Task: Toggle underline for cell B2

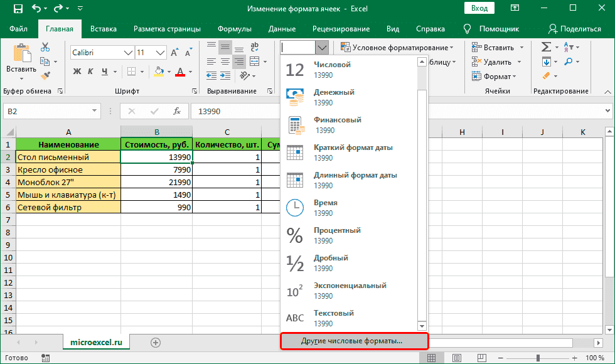Action: (104, 71)
